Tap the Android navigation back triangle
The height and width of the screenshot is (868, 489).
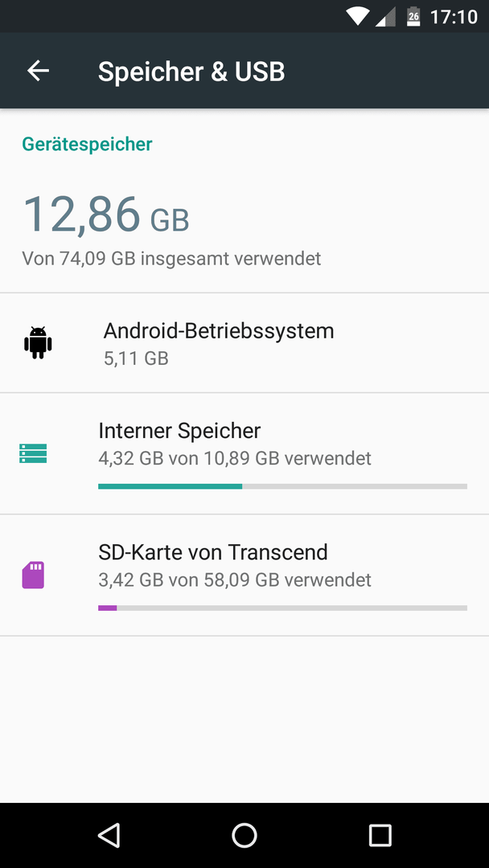click(109, 835)
